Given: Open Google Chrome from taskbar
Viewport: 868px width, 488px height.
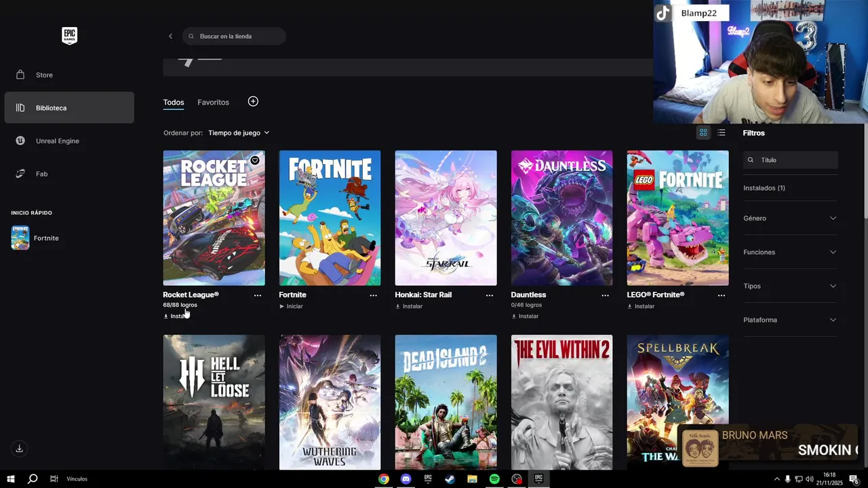Looking at the screenshot, I should [x=384, y=479].
